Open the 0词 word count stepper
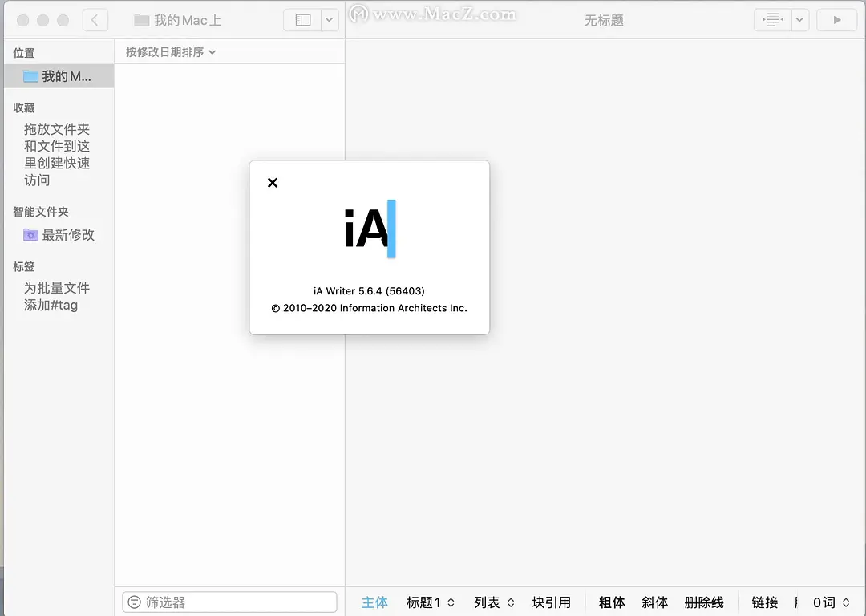 (x=832, y=602)
